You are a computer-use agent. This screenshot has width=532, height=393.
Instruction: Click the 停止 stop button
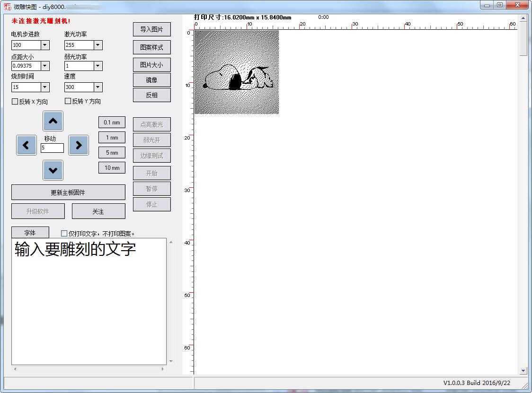click(x=151, y=204)
